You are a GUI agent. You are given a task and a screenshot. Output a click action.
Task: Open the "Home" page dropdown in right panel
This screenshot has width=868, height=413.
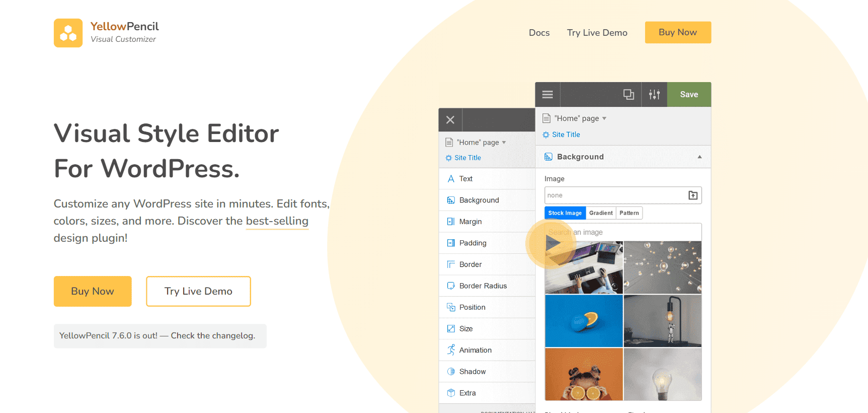pos(604,118)
